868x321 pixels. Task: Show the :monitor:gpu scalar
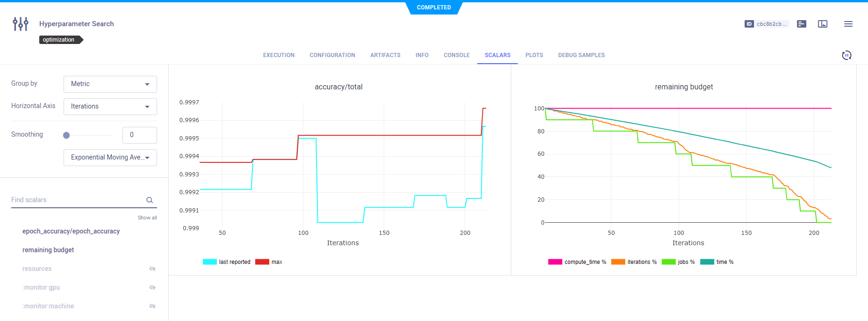click(152, 287)
